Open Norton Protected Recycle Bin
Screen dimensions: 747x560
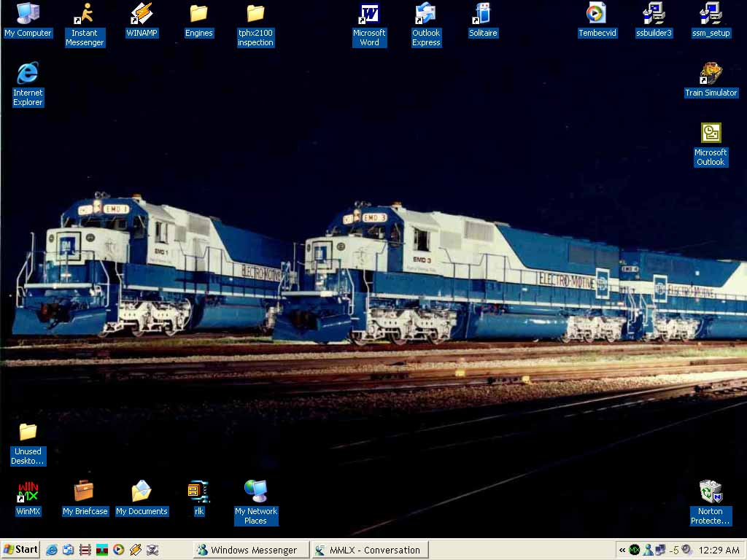point(711,503)
